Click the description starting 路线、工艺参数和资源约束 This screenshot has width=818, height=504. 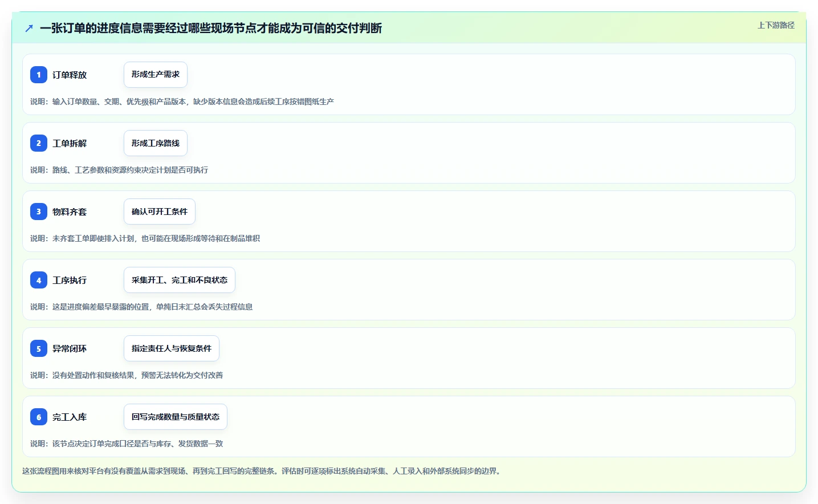[119, 170]
